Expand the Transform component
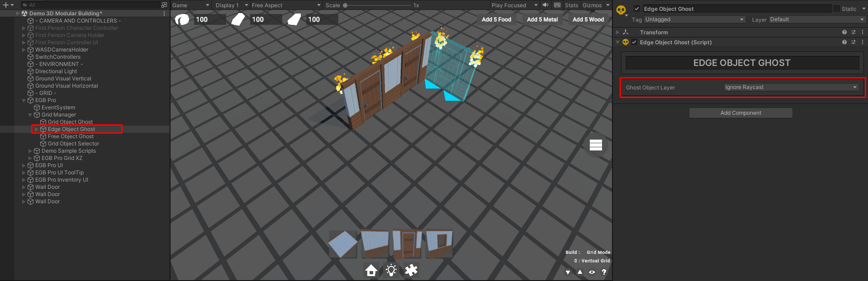Viewport: 868px width, 281px height. coord(618,33)
